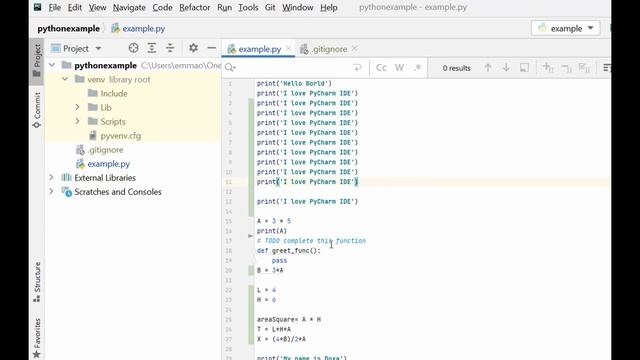Viewport: 640px width, 360px height.
Task: Click inside the search text field
Action: click(294, 68)
